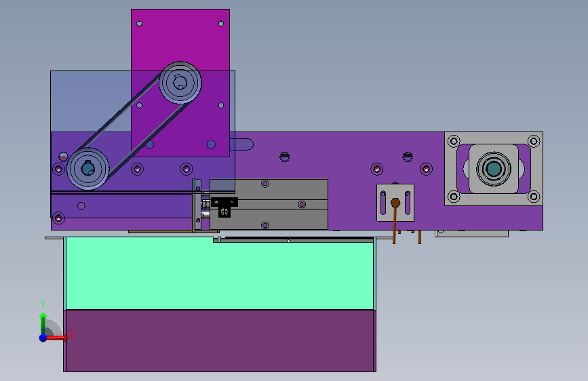Click the red X axis arrow of triad

pyautogui.click(x=57, y=338)
